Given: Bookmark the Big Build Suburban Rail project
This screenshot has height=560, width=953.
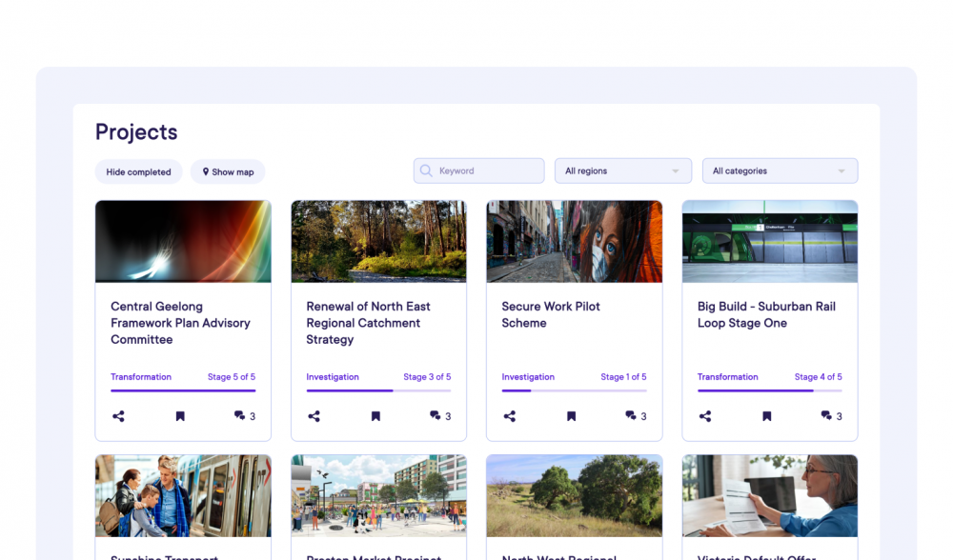Looking at the screenshot, I should tap(766, 416).
